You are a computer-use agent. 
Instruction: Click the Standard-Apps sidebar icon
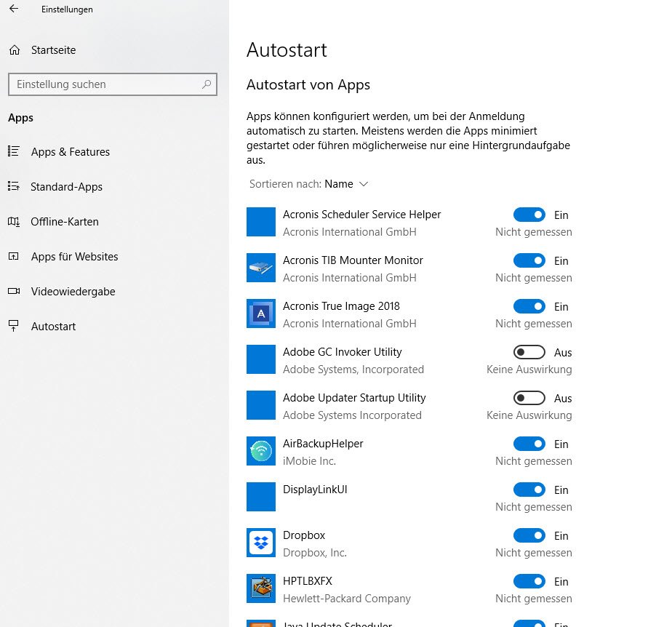14,186
